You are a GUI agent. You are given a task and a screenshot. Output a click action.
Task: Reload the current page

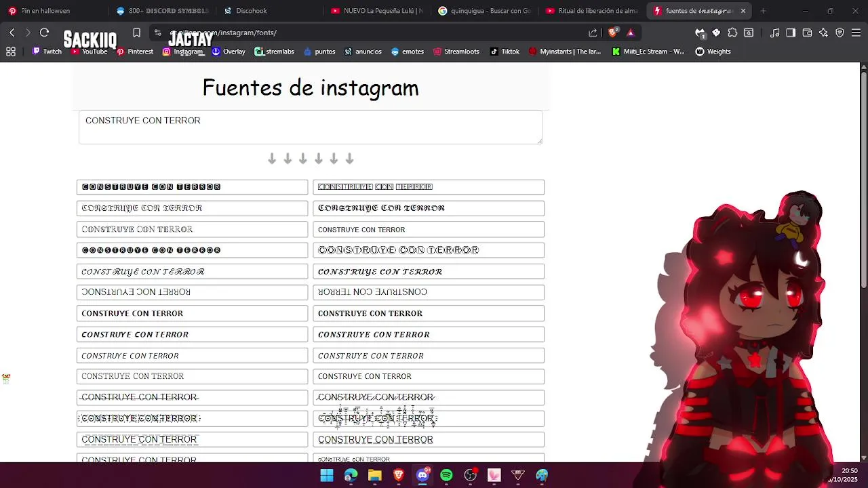(44, 33)
